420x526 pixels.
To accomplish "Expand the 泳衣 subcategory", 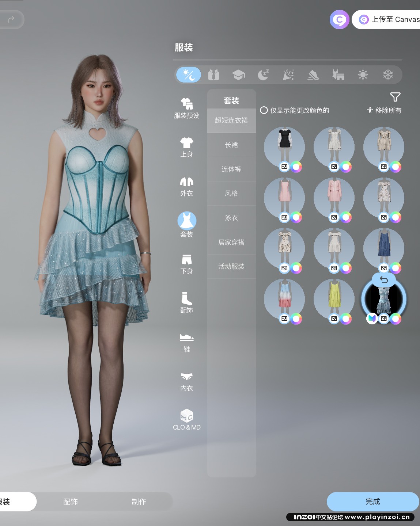I will (x=231, y=218).
